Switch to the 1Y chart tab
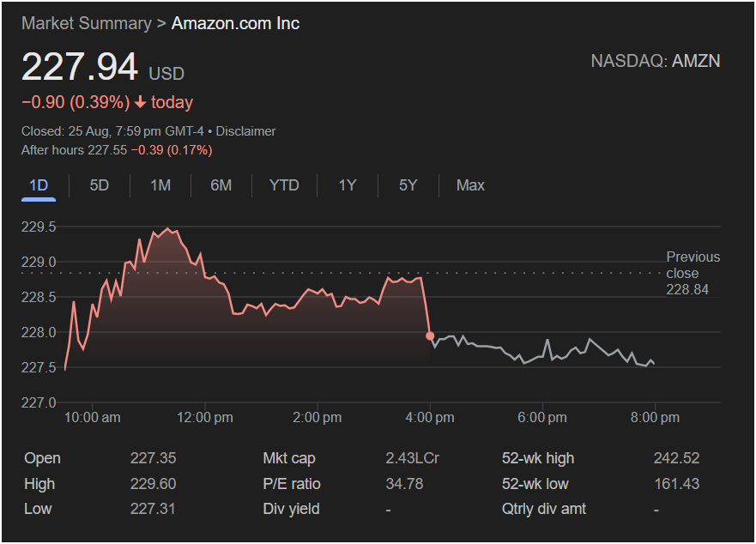The image size is (756, 544). (347, 185)
